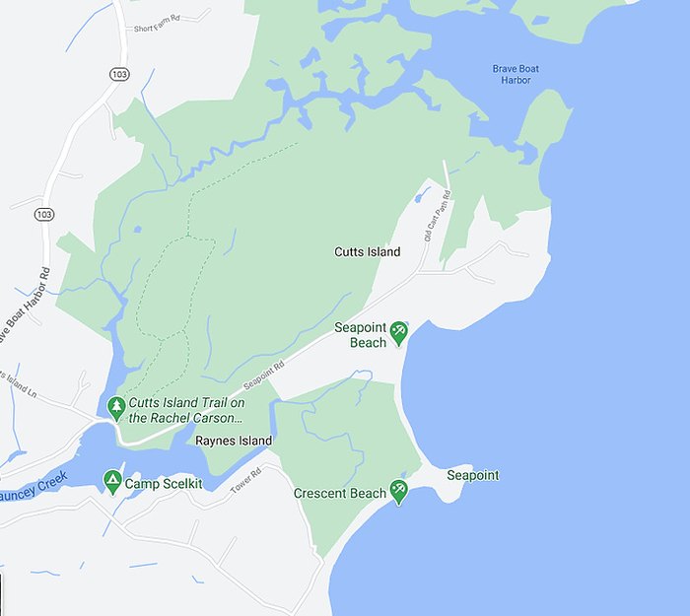690x616 pixels.
Task: Click the Brave Boat Harbor Rd label
Action: click(x=25, y=306)
